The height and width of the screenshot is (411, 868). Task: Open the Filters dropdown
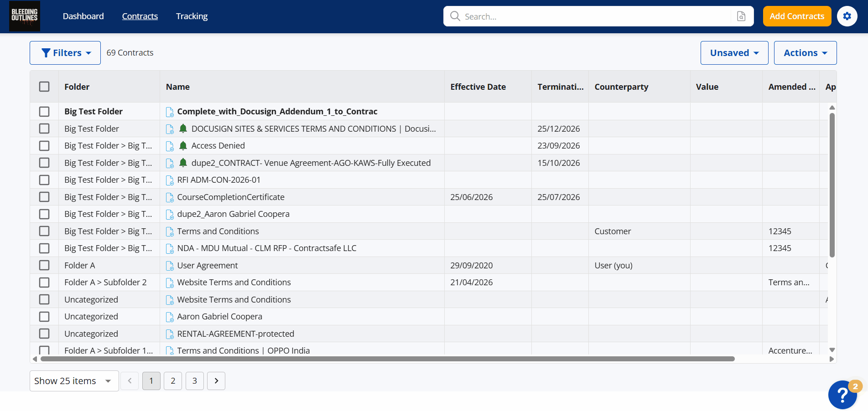(x=65, y=53)
